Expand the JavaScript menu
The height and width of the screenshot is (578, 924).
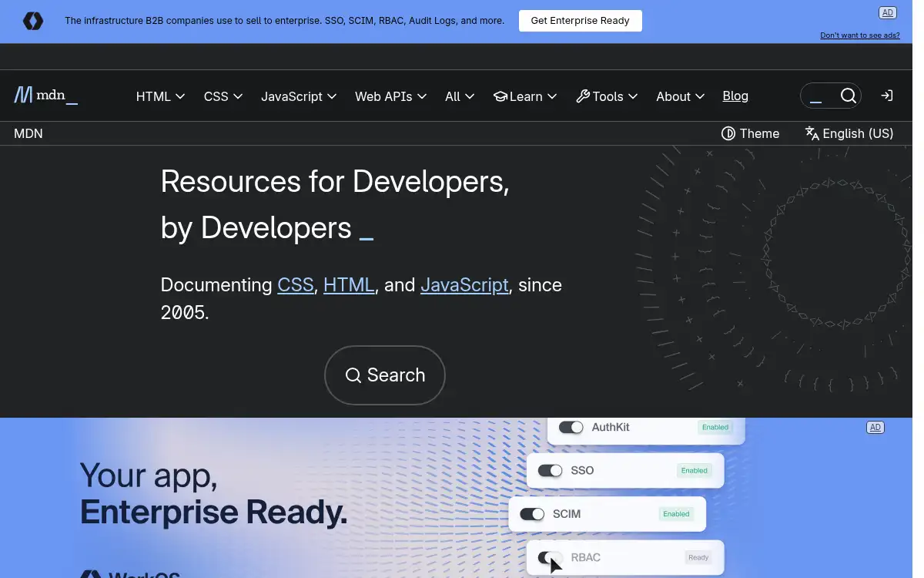(299, 96)
